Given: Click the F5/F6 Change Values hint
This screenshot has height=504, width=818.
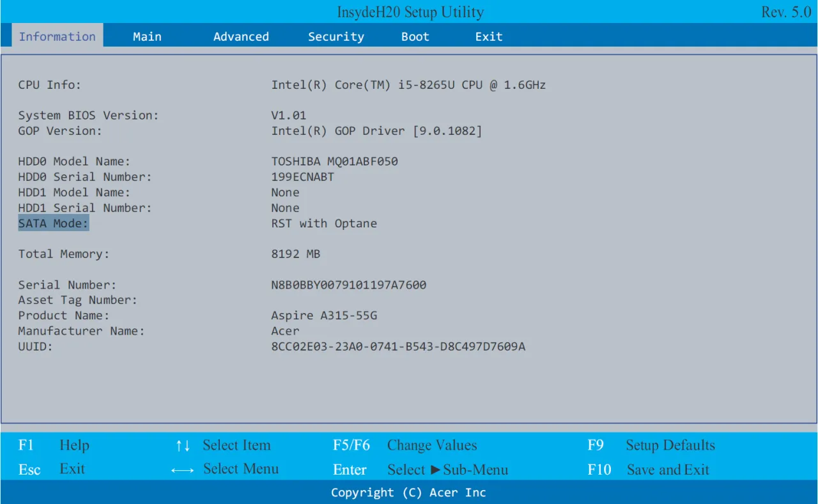Looking at the screenshot, I should [405, 445].
